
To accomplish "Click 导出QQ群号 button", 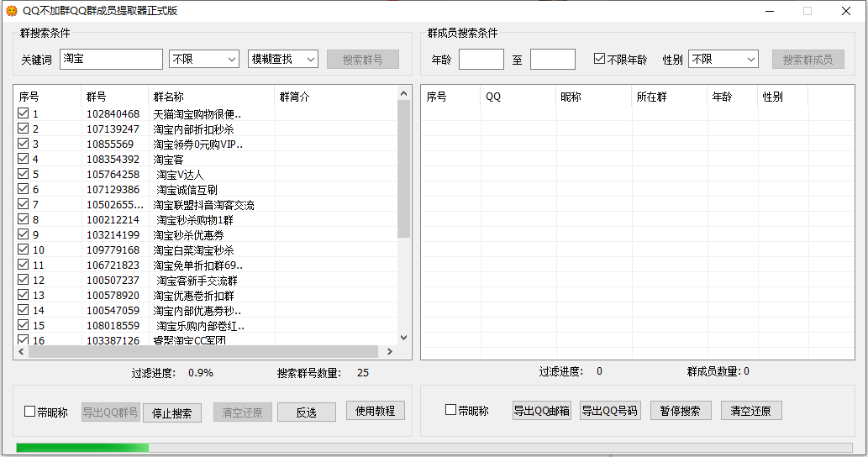I will 111,412.
